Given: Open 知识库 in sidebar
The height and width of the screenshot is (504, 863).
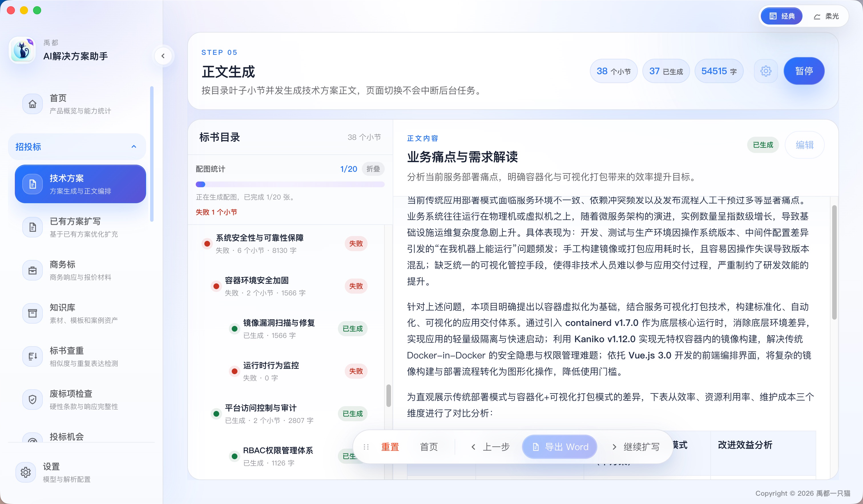Looking at the screenshot, I should coord(80,313).
